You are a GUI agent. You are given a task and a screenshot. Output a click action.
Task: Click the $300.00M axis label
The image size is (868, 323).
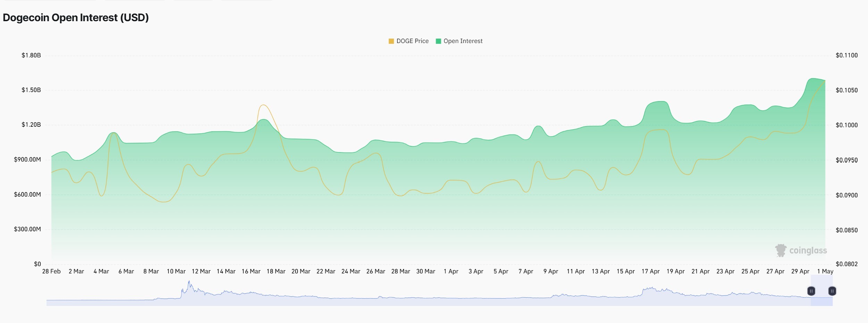point(27,229)
